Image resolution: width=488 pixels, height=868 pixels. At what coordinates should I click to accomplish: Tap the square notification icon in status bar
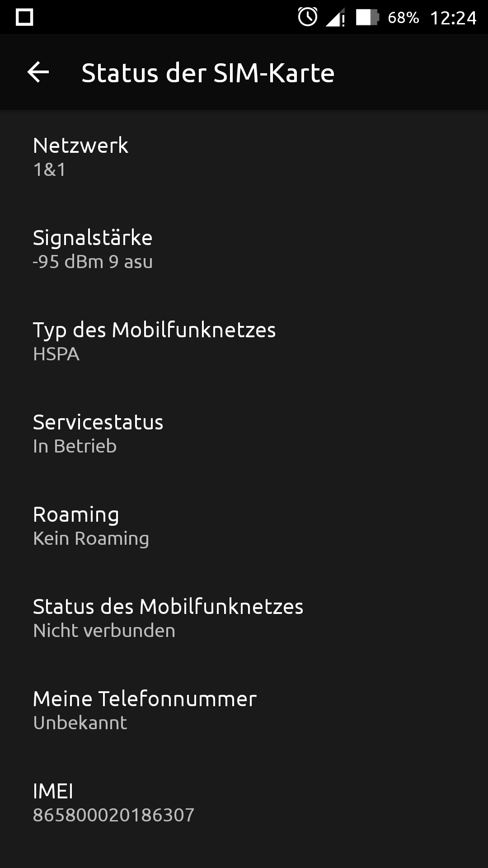coord(24,18)
